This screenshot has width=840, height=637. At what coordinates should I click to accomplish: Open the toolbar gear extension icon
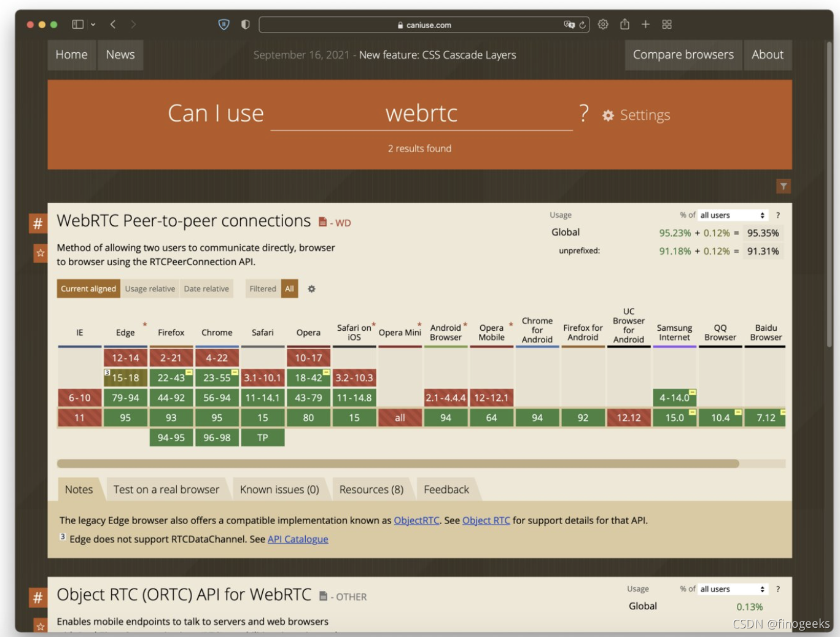pos(603,25)
